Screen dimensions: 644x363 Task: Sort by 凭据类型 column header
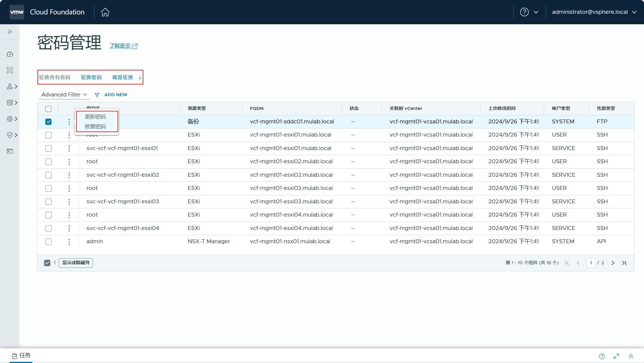(606, 108)
